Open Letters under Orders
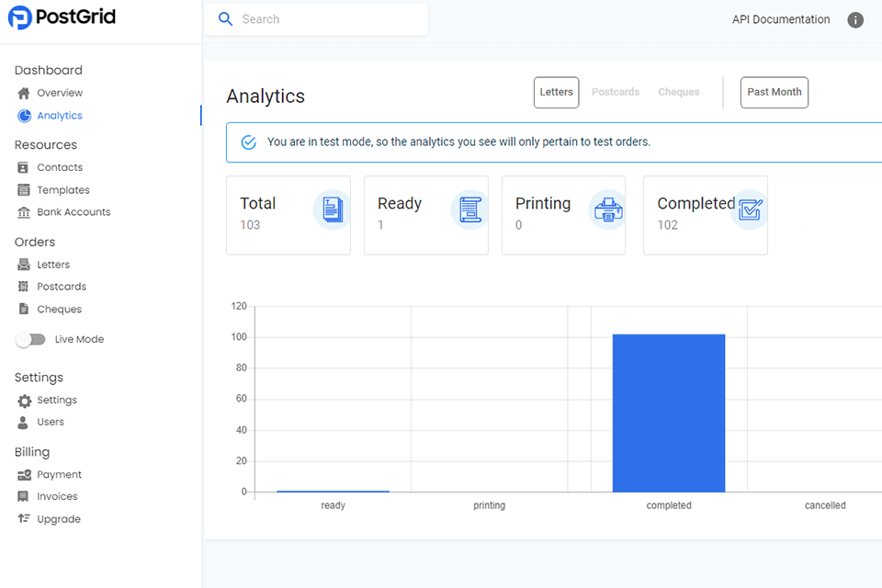This screenshot has width=882, height=588. pyautogui.click(x=57, y=265)
